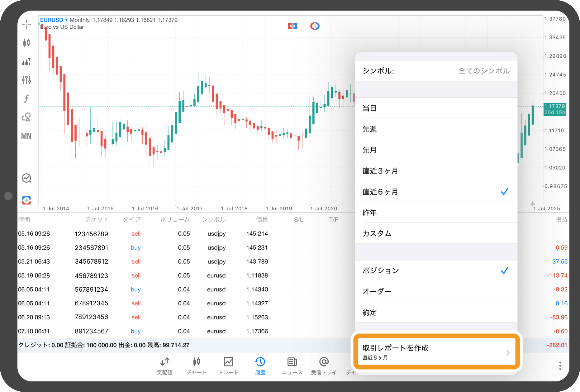Switch to the チャート tab
Screen dimensions: 580x392
[197, 366]
